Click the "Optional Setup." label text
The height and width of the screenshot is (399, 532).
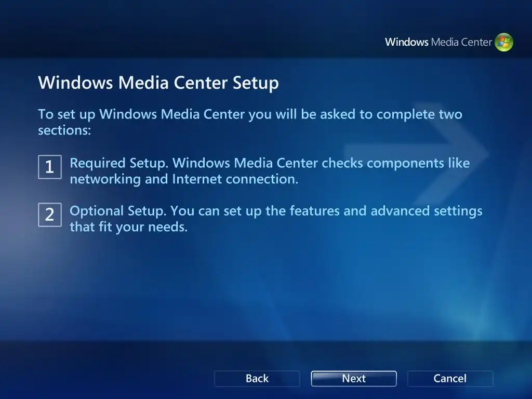click(118, 211)
